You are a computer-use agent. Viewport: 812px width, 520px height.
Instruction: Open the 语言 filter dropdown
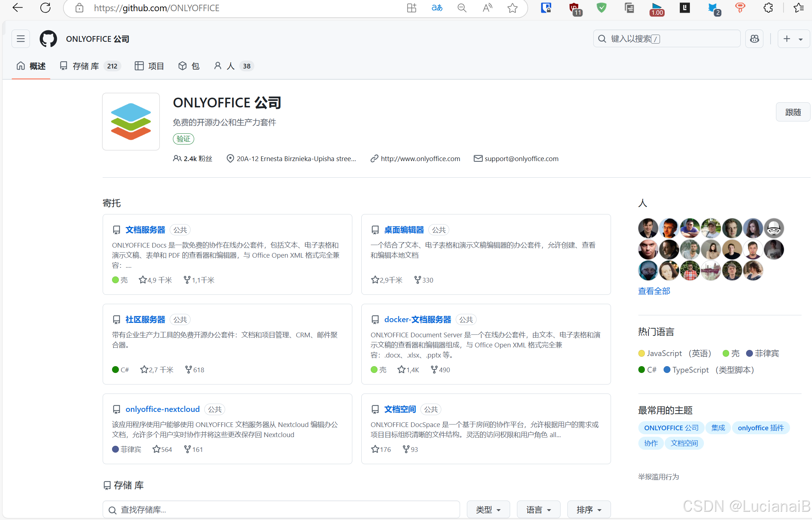coord(538,510)
